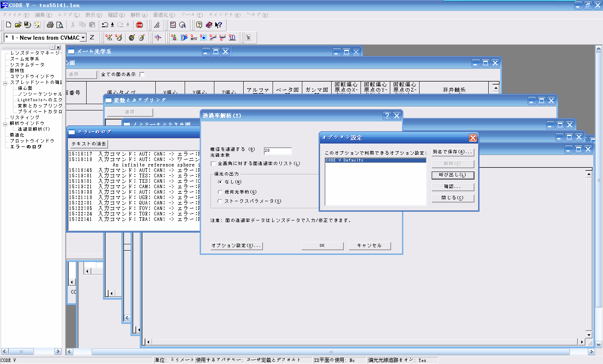Viewport: 603px width, 364px height.
Task: Click the 呼び出し(L) button
Action: (453, 175)
